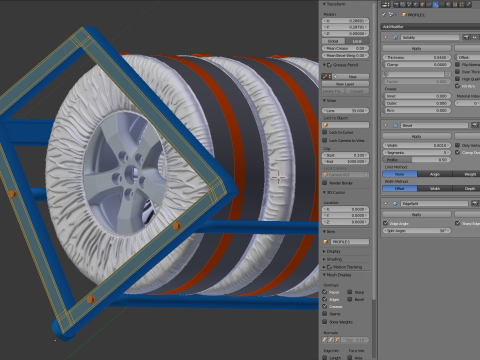
Task: Disable Clamp Overlap checkbox in Bevel
Action: tap(458, 152)
